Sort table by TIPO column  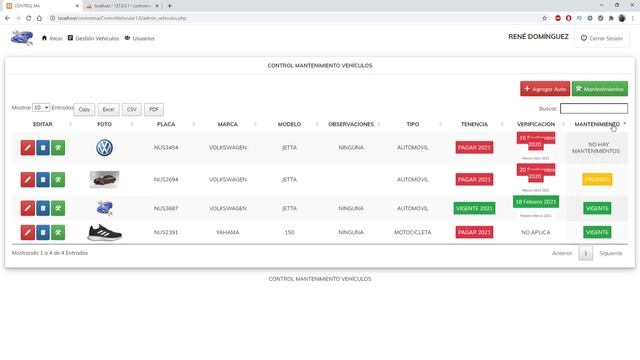coord(413,124)
